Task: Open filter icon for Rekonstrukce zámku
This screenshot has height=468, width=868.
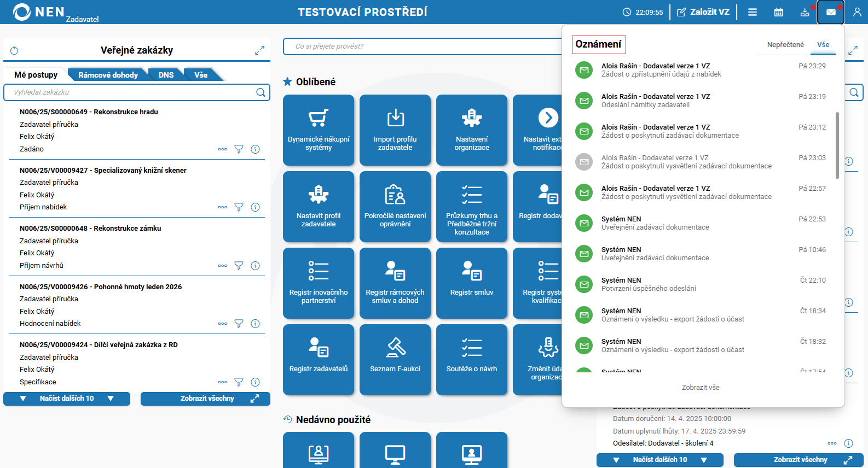Action: coord(239,266)
